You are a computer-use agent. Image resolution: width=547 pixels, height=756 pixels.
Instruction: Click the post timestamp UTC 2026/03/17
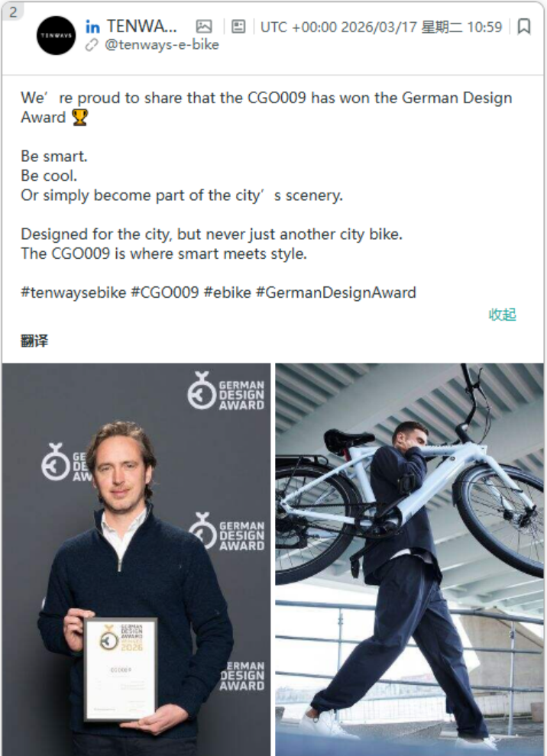point(381,27)
